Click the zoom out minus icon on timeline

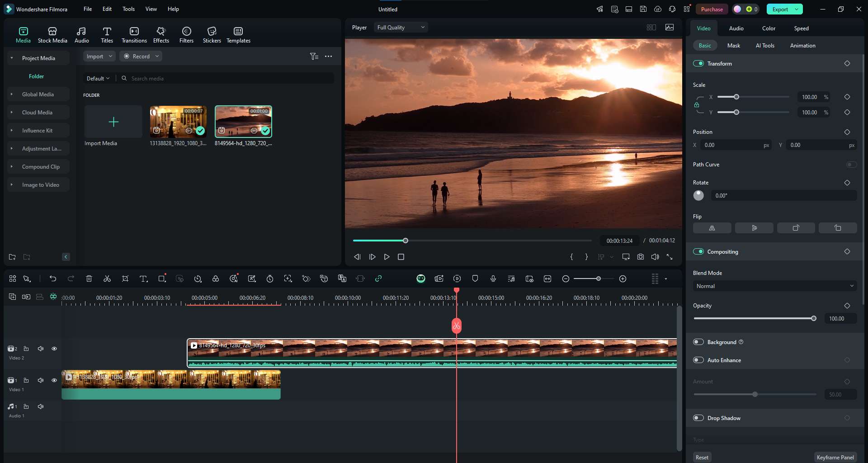click(566, 279)
